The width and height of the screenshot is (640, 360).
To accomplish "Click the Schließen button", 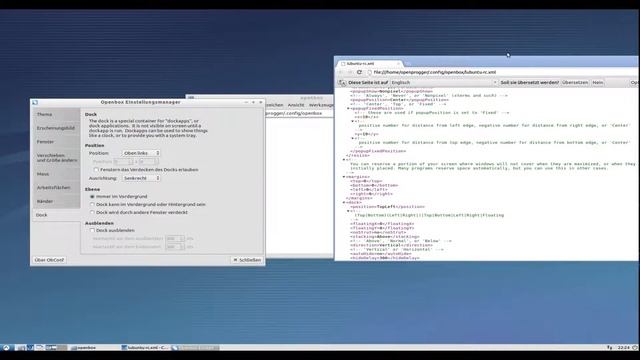I will 247,260.
